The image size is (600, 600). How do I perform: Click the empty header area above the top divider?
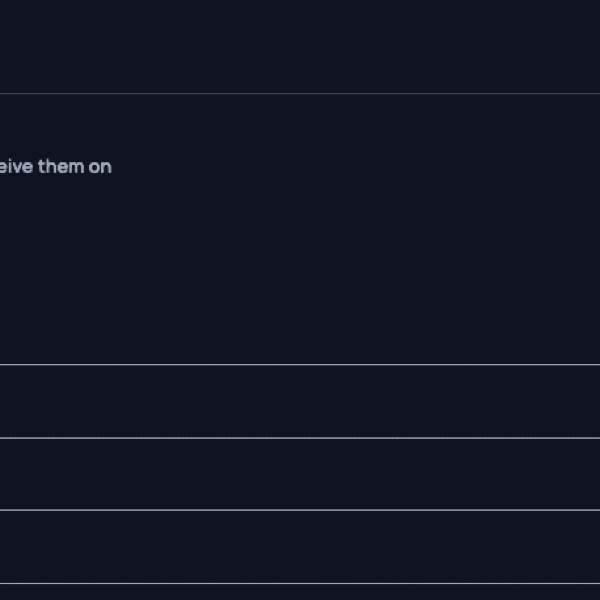300,46
